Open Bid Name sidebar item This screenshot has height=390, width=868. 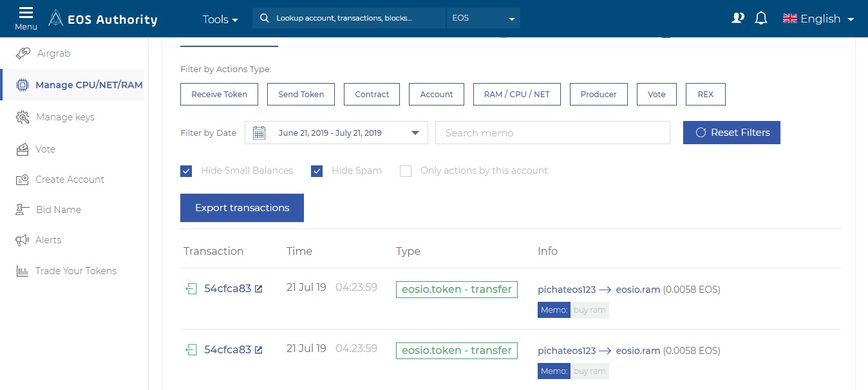point(58,210)
